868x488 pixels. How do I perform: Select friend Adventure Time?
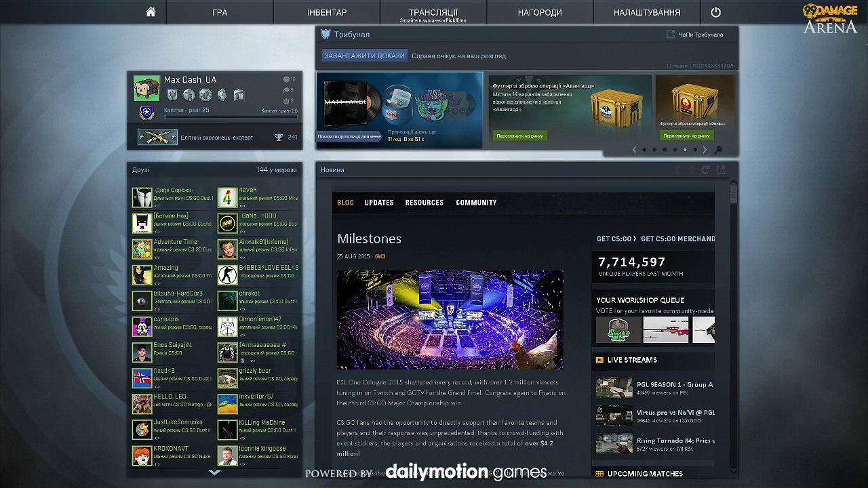[x=172, y=249]
